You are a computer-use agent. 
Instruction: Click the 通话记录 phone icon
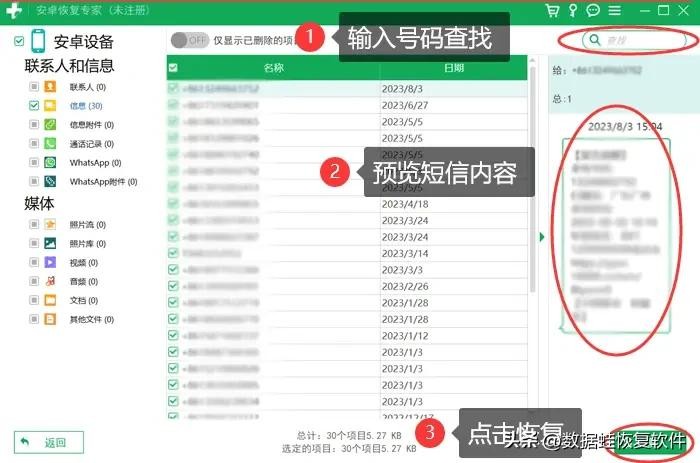click(x=50, y=144)
